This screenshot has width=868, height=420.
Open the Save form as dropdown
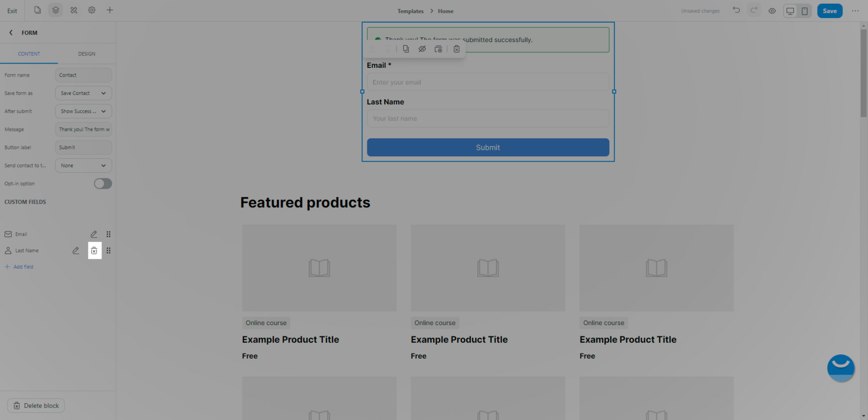(x=84, y=93)
